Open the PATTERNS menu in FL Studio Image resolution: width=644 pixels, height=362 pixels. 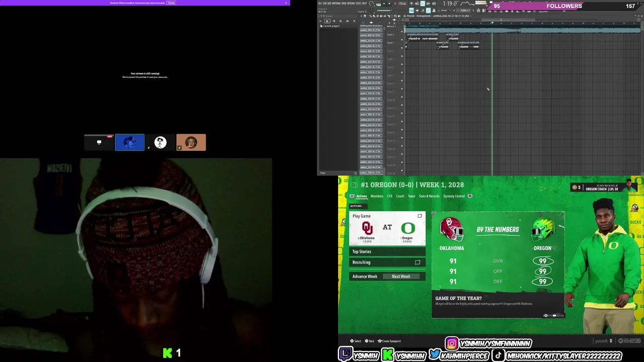tap(337, 3)
